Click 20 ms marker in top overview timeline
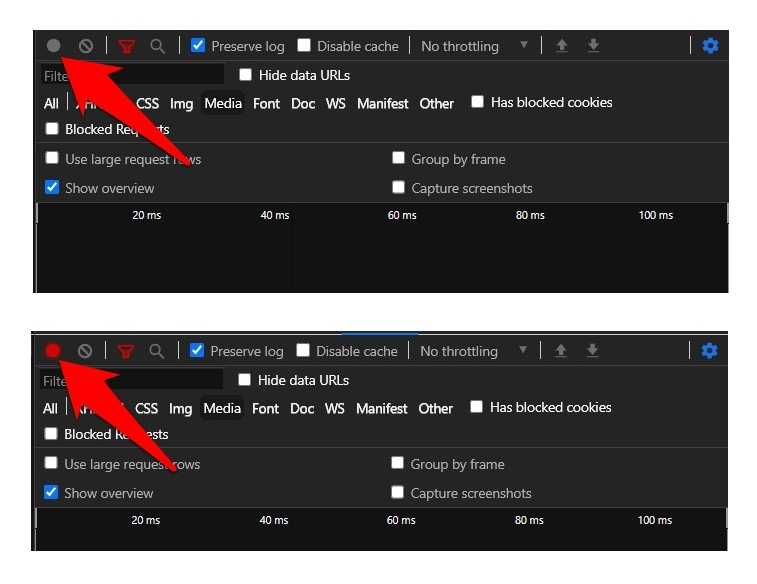This screenshot has width=757, height=584. pos(147,215)
